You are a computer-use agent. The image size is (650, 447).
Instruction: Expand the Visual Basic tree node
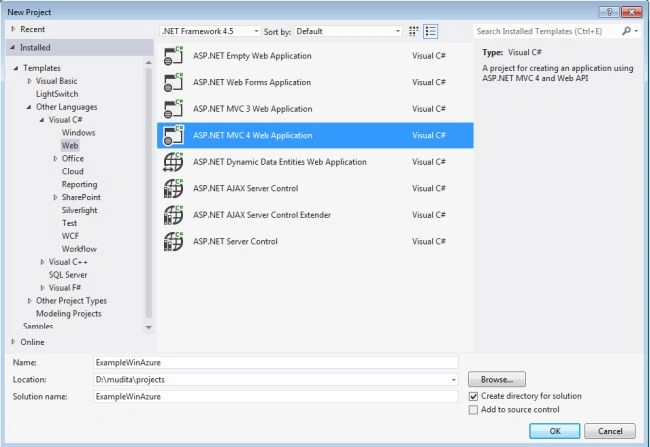(29, 81)
